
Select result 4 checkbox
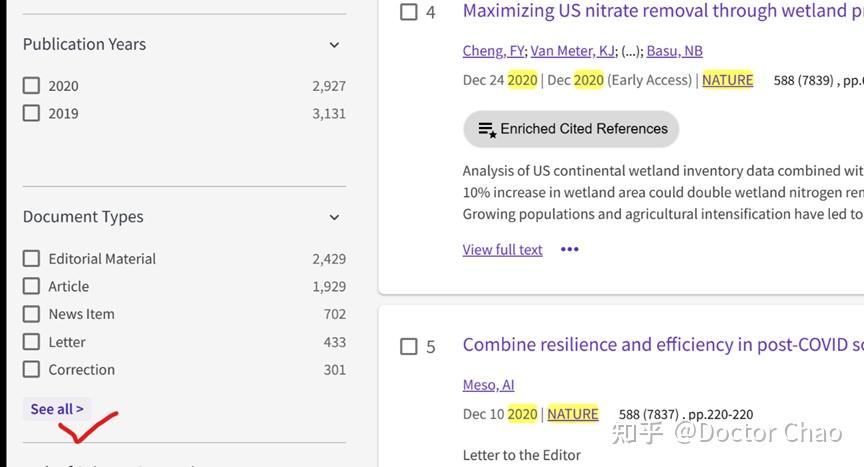(x=409, y=12)
